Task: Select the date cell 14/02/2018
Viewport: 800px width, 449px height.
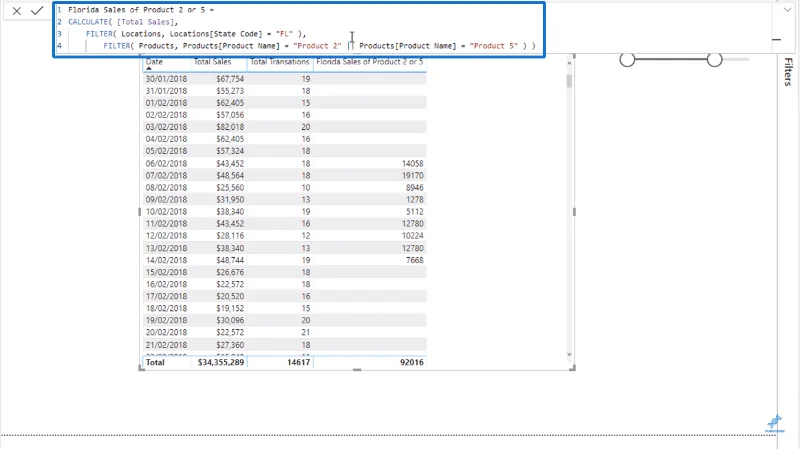Action: (166, 260)
